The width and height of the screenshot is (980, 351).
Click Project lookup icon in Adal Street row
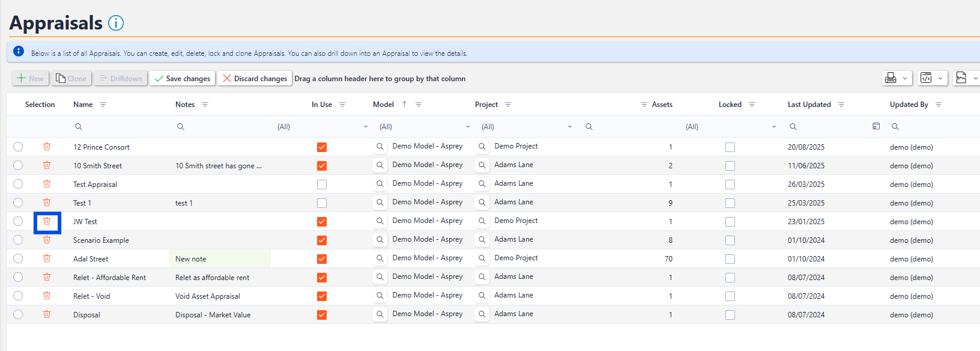pyautogui.click(x=482, y=258)
